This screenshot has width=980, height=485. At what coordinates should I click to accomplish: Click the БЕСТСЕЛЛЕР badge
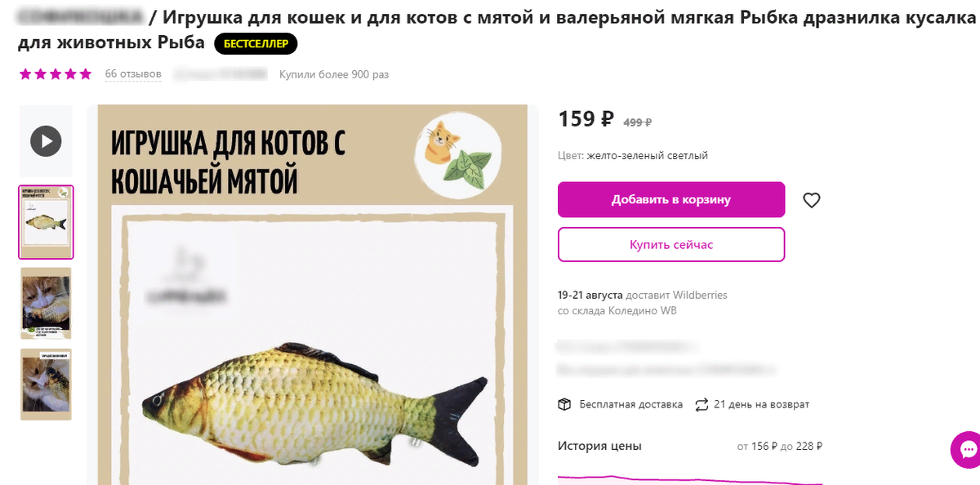coord(256,44)
